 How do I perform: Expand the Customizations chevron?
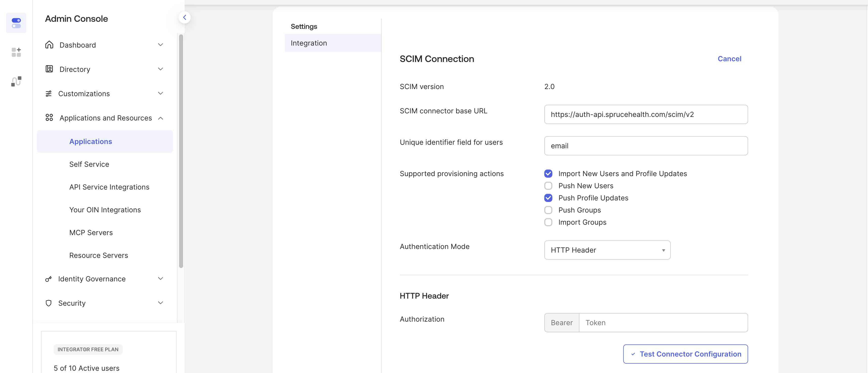(x=160, y=93)
